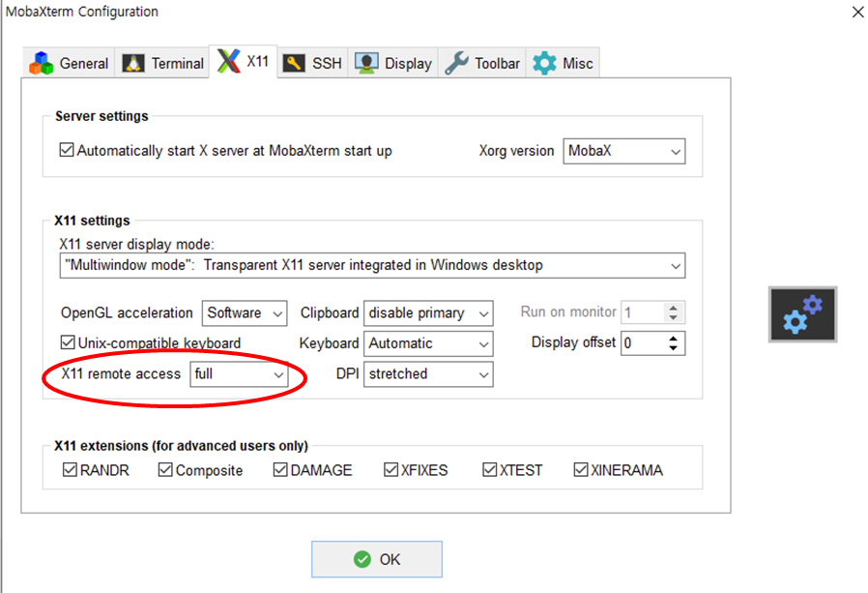
Task: Click the X11 tab X logo icon
Action: click(229, 61)
